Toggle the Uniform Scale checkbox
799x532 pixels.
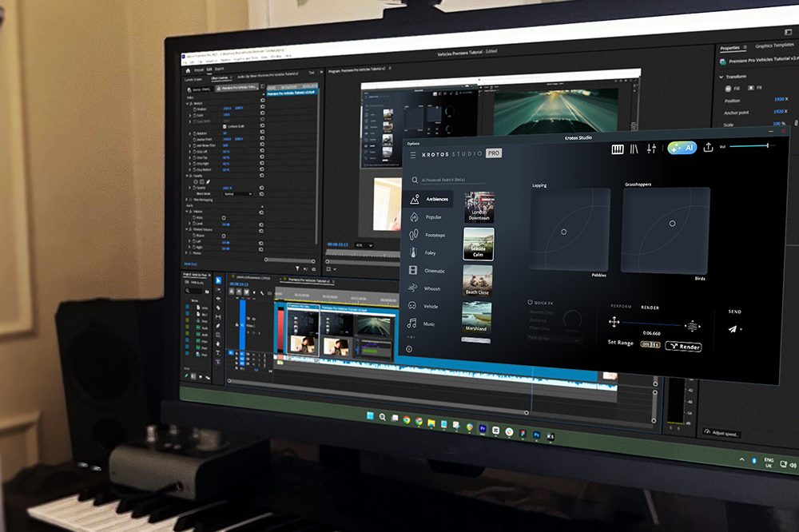pos(225,126)
